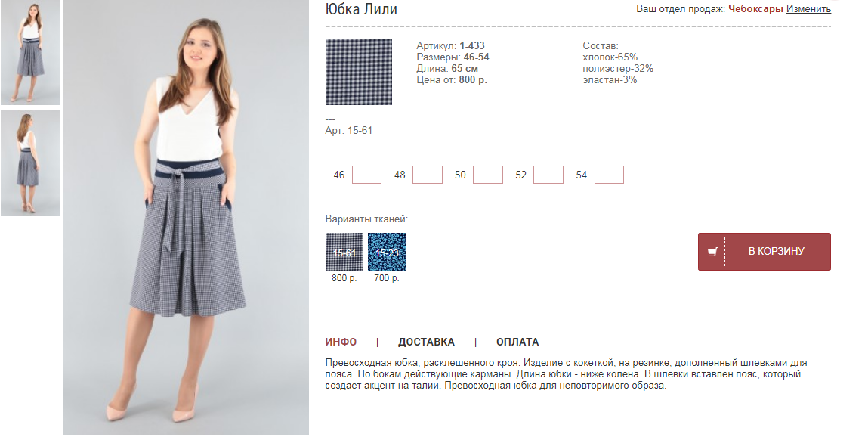Open the ОПЛАТА tab
Screen dimensions: 868x437
[x=517, y=342]
